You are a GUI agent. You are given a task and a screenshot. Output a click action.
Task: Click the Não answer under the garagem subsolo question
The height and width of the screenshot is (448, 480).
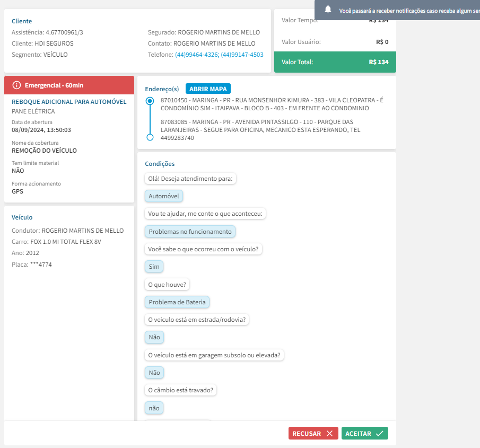154,373
